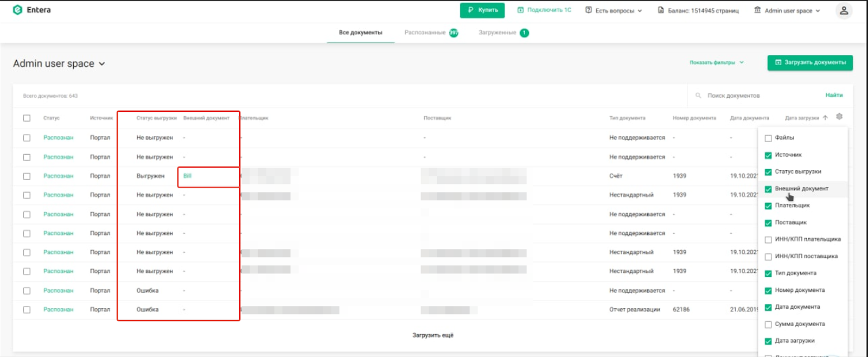Open the Есть вопросы dropdown
The width and height of the screenshot is (868, 357).
pos(614,10)
